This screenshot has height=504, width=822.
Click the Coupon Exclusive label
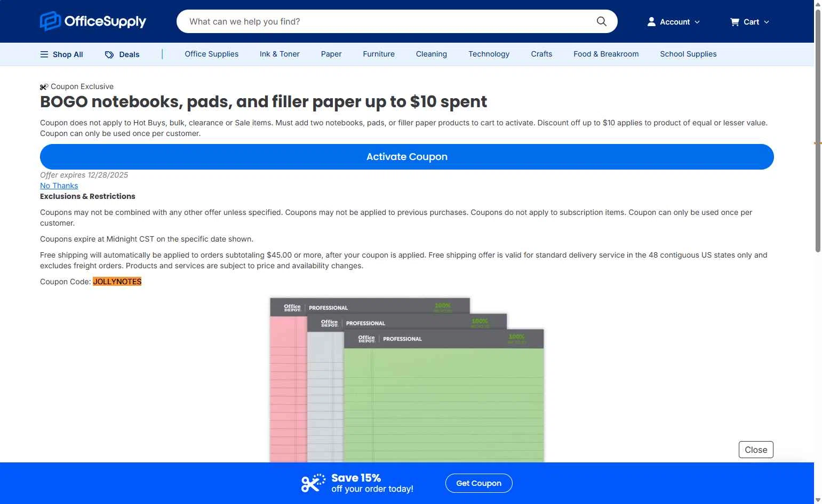point(82,86)
